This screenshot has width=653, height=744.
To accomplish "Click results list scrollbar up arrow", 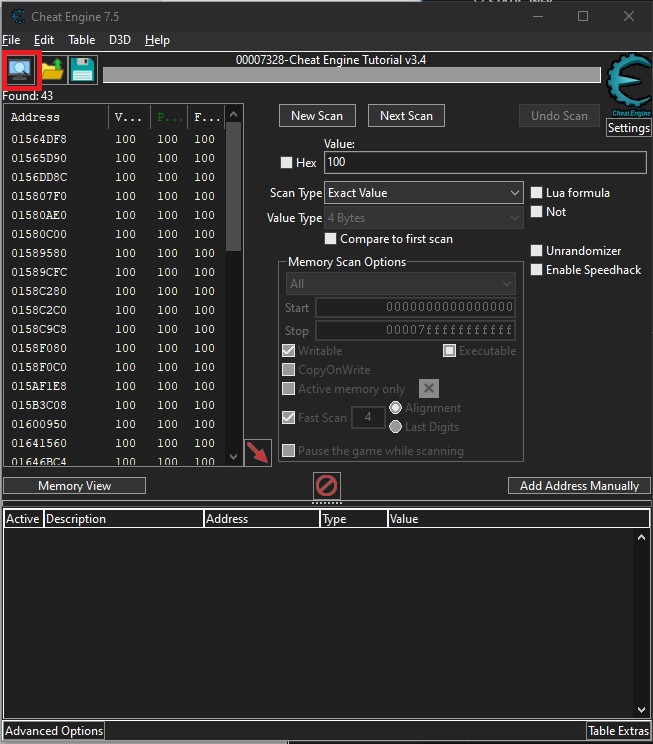I will (233, 114).
